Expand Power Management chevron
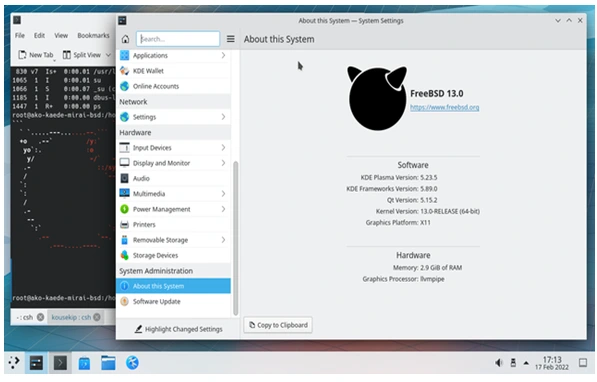This screenshot has height=382, width=597. [223, 209]
